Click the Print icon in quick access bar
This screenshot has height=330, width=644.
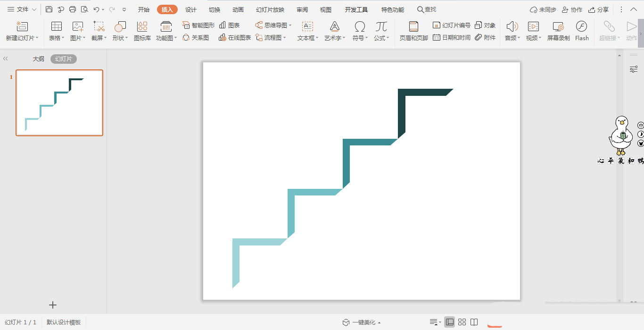[x=73, y=9]
